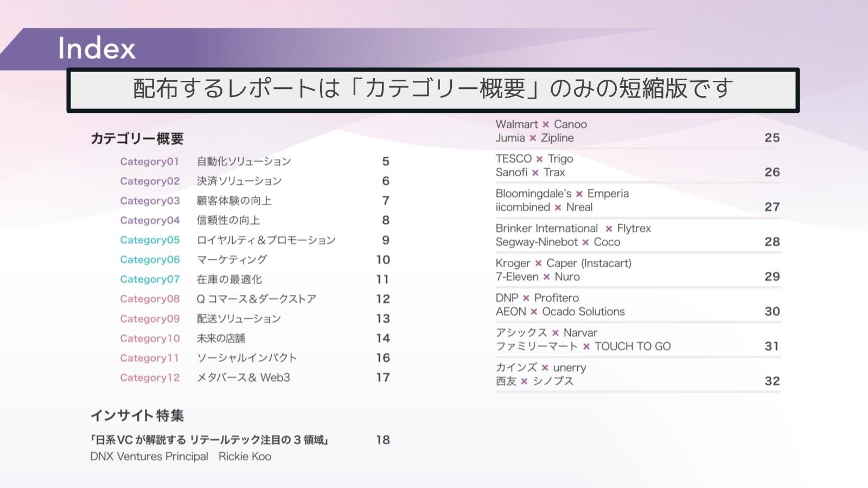
Task: Click the "TESCO × Trigo" entry
Action: (534, 159)
